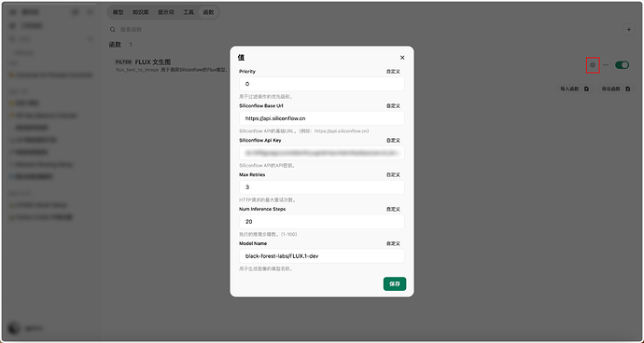Open the ellipsis menu for FLUX 文生图
Screen dimensions: 644x343
tap(606, 65)
